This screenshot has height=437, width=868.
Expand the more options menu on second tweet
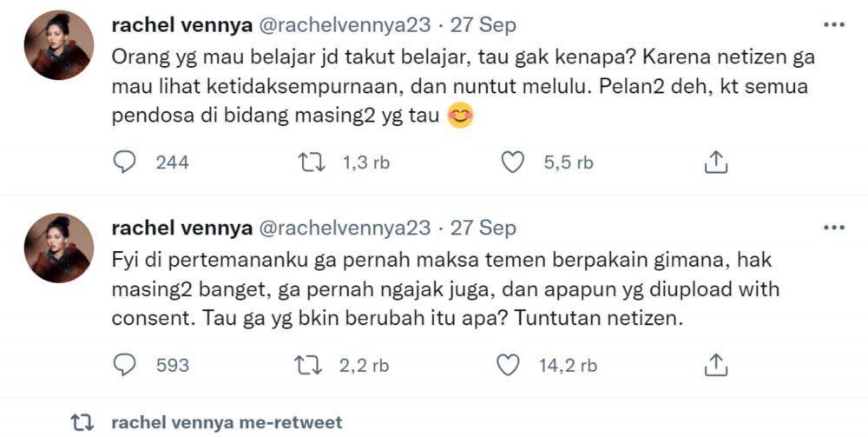tap(834, 228)
